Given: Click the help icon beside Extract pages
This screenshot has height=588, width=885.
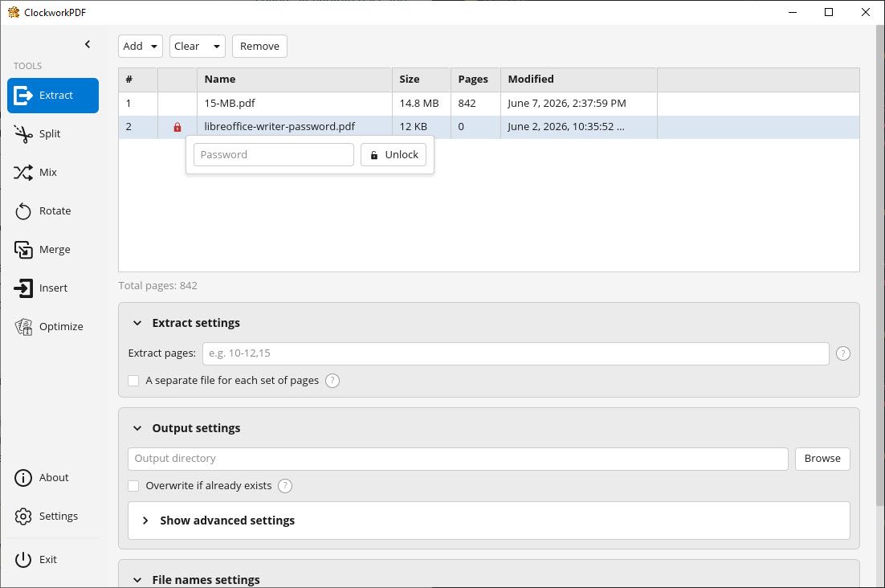Looking at the screenshot, I should (842, 353).
